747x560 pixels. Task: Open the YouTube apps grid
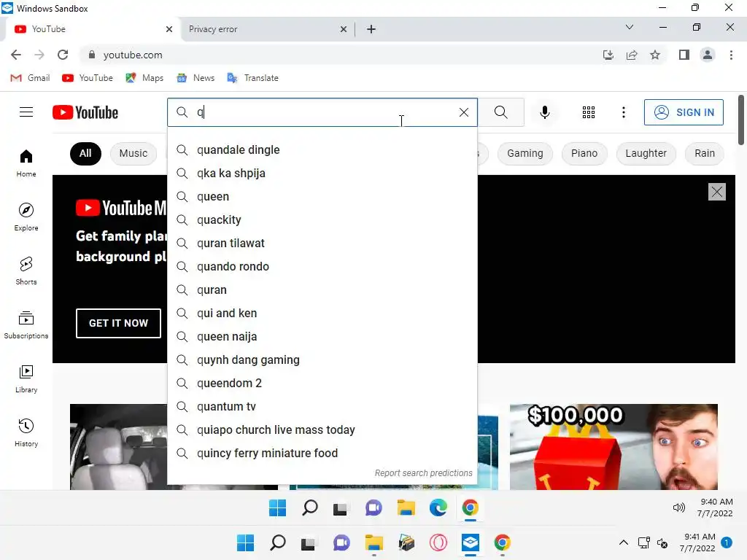(x=589, y=112)
